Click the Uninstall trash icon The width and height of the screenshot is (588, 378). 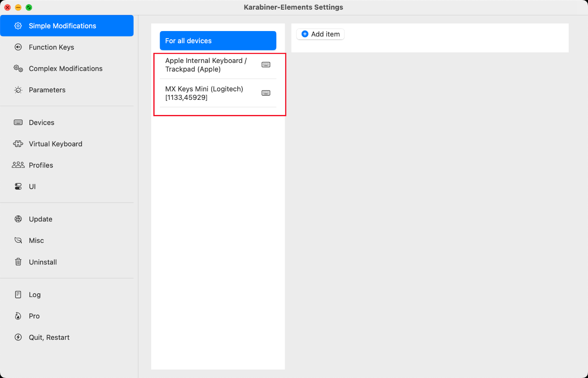pos(18,262)
